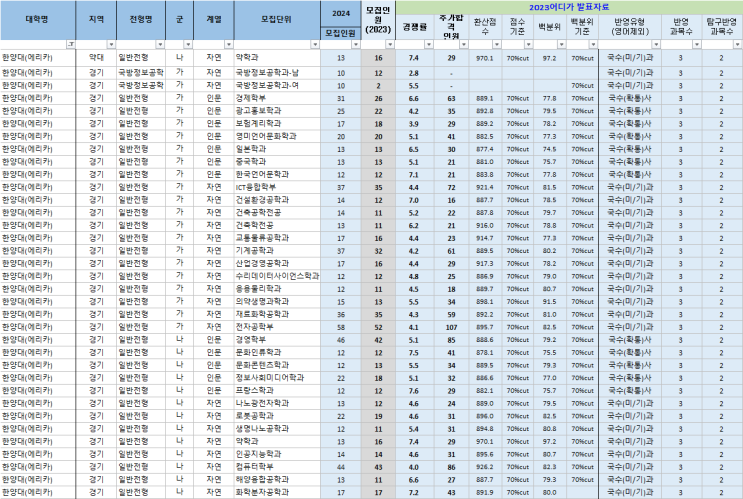
Task: Select the 환산점수 header cell
Action: coord(485,27)
